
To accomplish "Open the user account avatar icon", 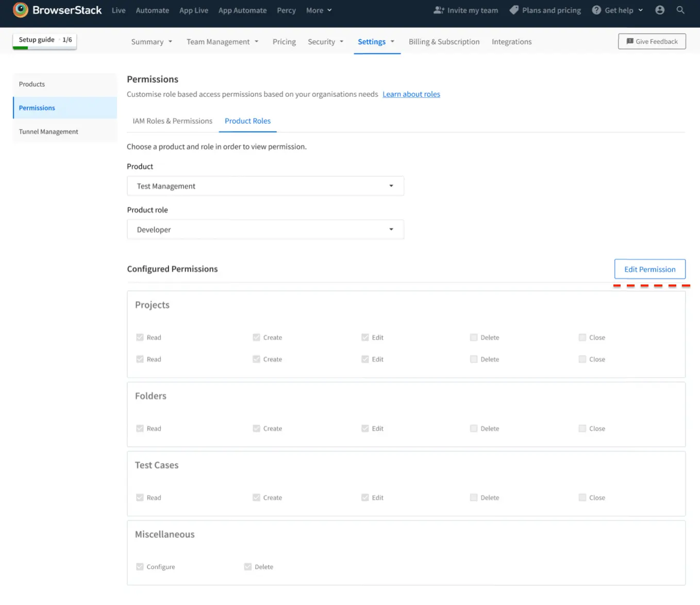I will pos(660,10).
